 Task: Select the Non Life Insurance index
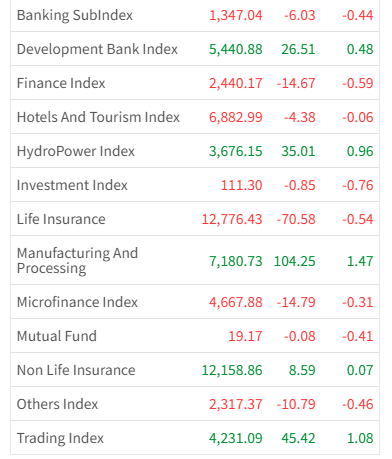pyautogui.click(x=76, y=370)
